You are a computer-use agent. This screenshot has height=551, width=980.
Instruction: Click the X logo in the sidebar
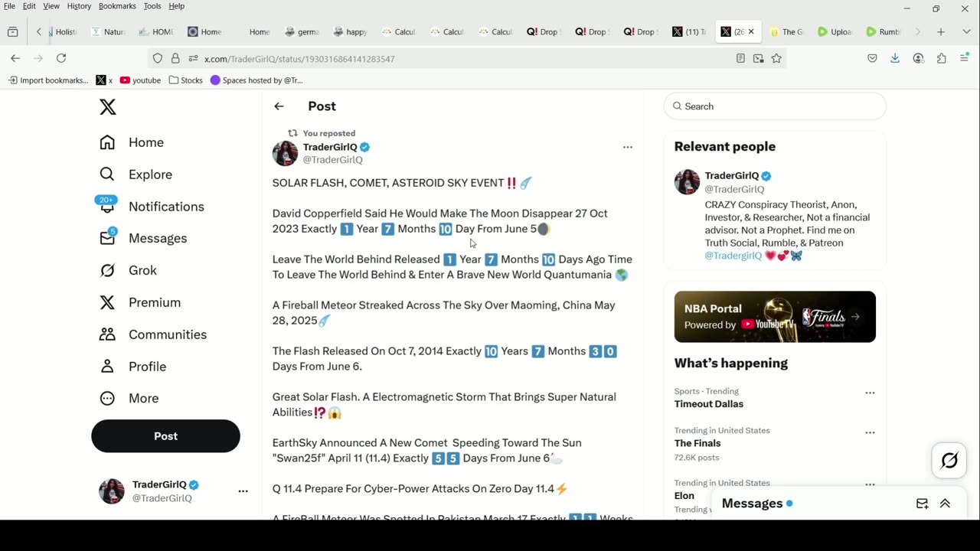tap(108, 107)
